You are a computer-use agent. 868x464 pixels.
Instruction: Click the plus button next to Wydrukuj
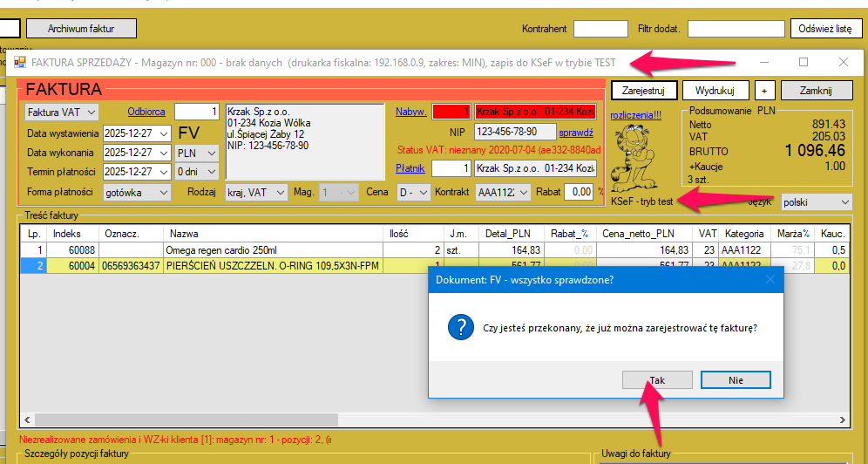764,91
